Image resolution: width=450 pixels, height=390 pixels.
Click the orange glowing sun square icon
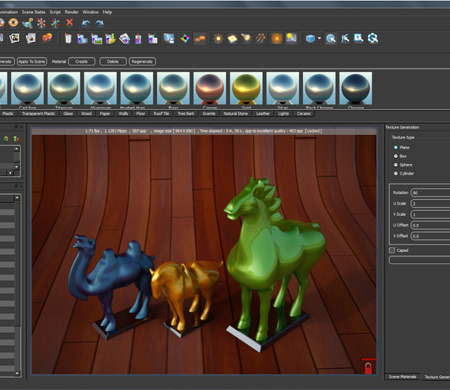click(x=276, y=38)
